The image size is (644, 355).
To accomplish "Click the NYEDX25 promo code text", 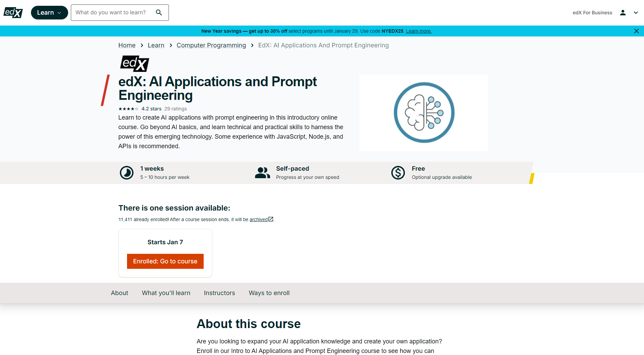I will [392, 31].
